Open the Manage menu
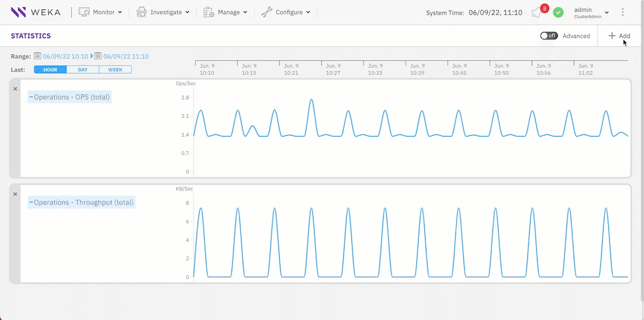This screenshot has height=320, width=644. coord(225,12)
